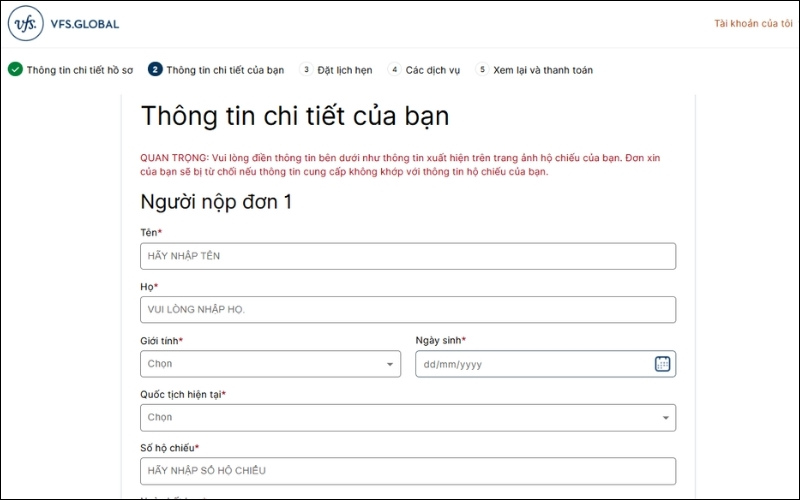
Task: Select Thông tin chi tiết của bạn step
Action: coord(225,70)
